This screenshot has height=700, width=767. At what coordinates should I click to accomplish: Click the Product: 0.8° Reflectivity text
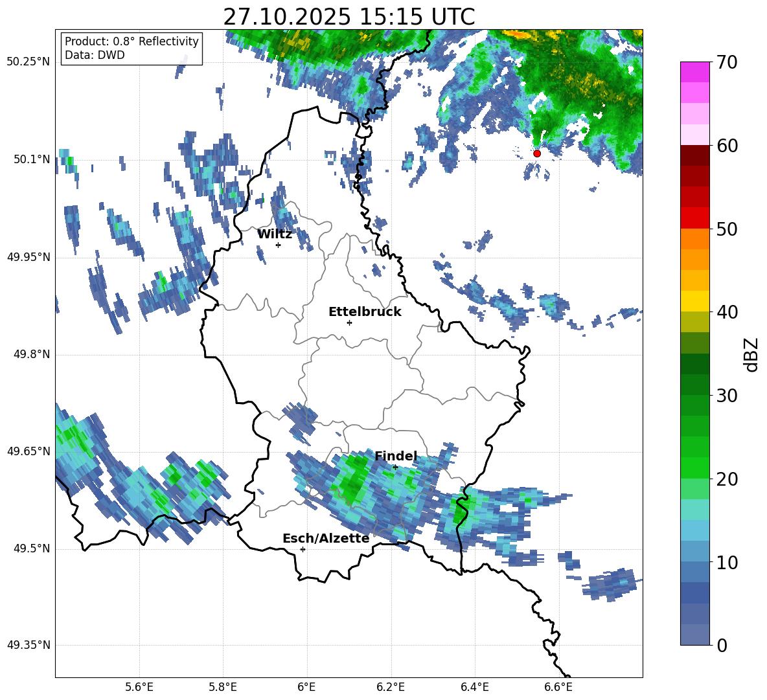click(x=132, y=41)
